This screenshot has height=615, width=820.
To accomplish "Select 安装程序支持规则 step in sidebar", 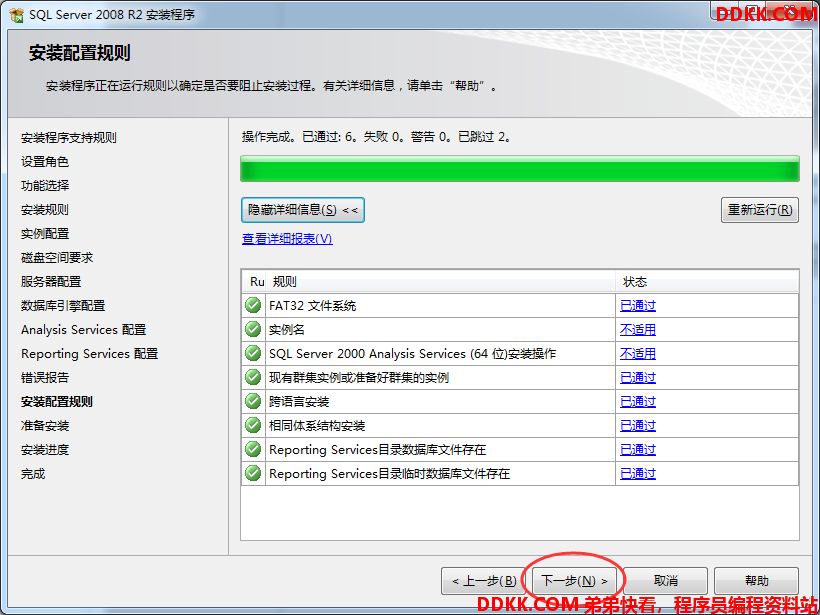I will tap(69, 138).
